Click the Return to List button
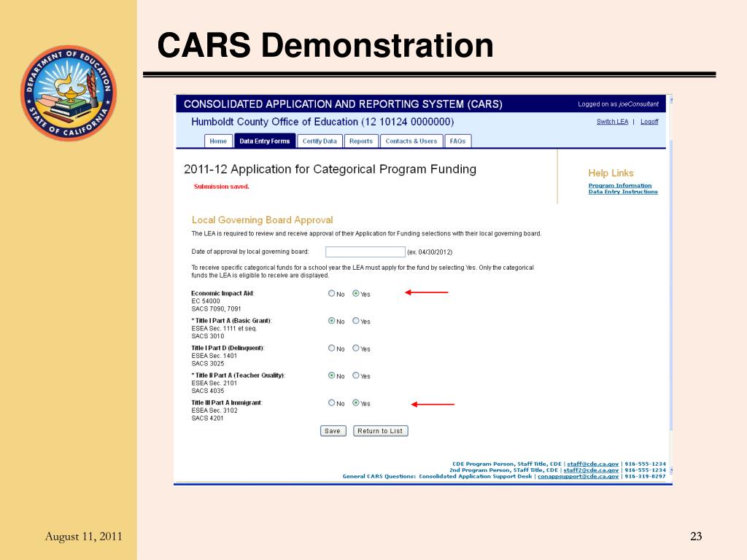 click(x=380, y=431)
